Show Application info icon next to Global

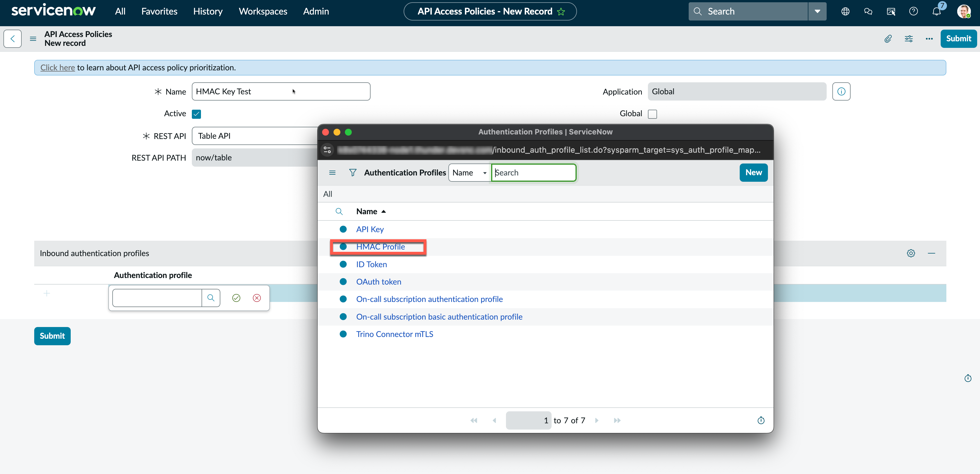point(841,92)
